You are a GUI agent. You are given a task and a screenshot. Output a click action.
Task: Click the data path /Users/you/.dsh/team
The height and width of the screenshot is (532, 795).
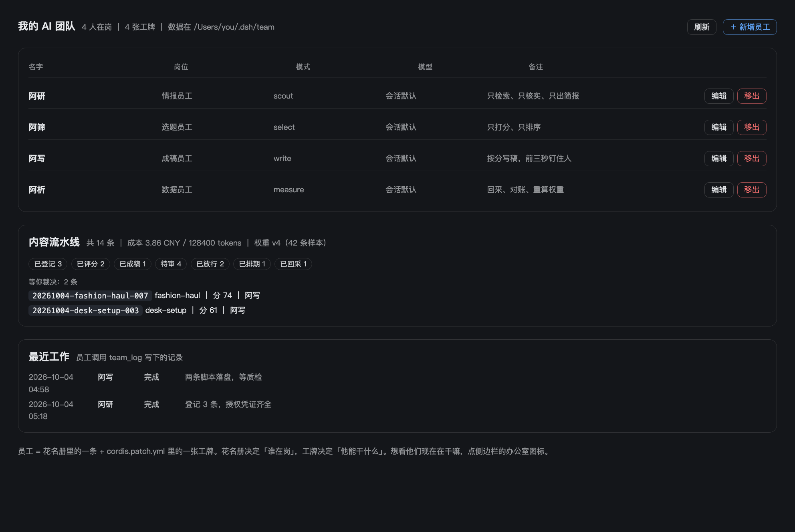point(234,27)
